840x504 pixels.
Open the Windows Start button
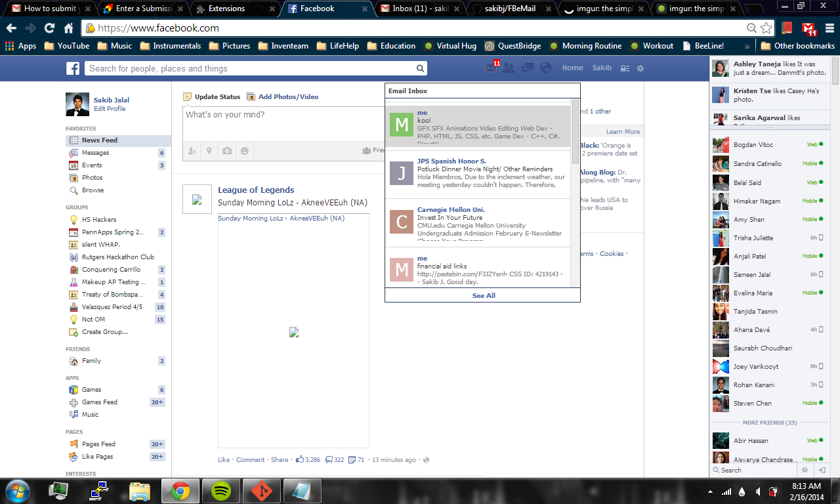click(17, 490)
